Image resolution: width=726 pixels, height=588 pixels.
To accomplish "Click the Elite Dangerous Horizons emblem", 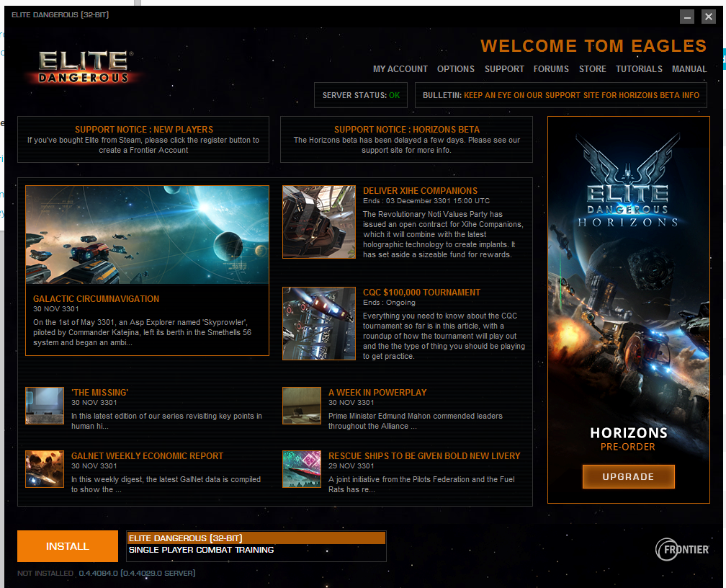I will (x=628, y=180).
